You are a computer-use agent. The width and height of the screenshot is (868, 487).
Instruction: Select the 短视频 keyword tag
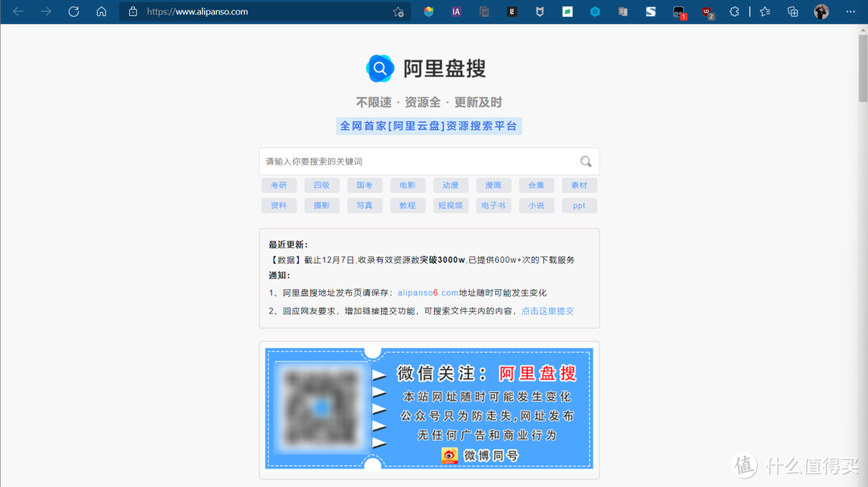click(x=450, y=205)
